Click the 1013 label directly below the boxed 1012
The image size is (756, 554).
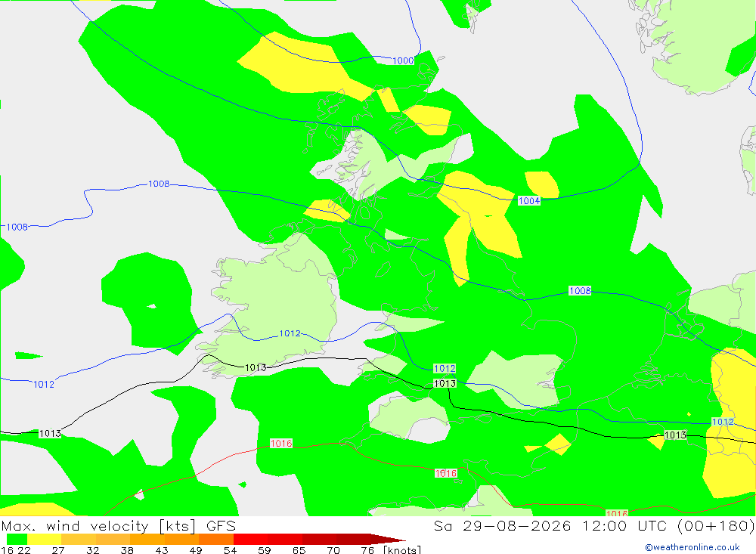tap(445, 383)
